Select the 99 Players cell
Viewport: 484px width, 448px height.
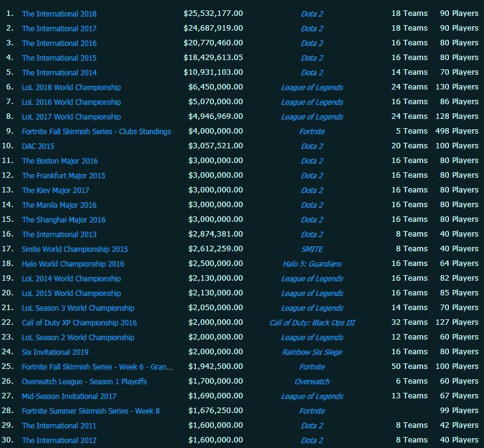pyautogui.click(x=459, y=411)
